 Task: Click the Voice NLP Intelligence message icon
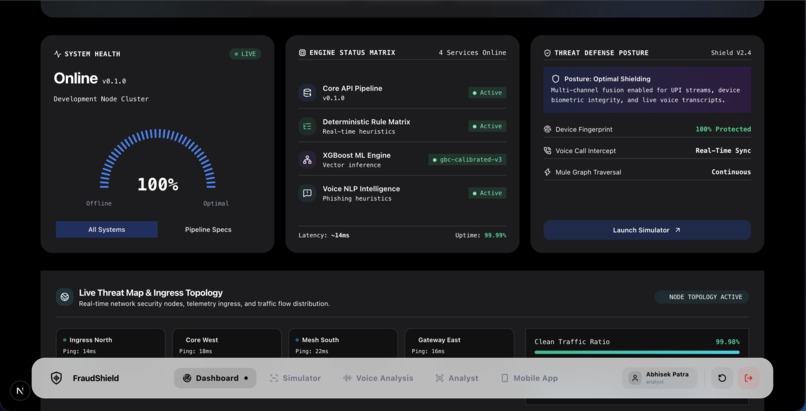(x=307, y=193)
